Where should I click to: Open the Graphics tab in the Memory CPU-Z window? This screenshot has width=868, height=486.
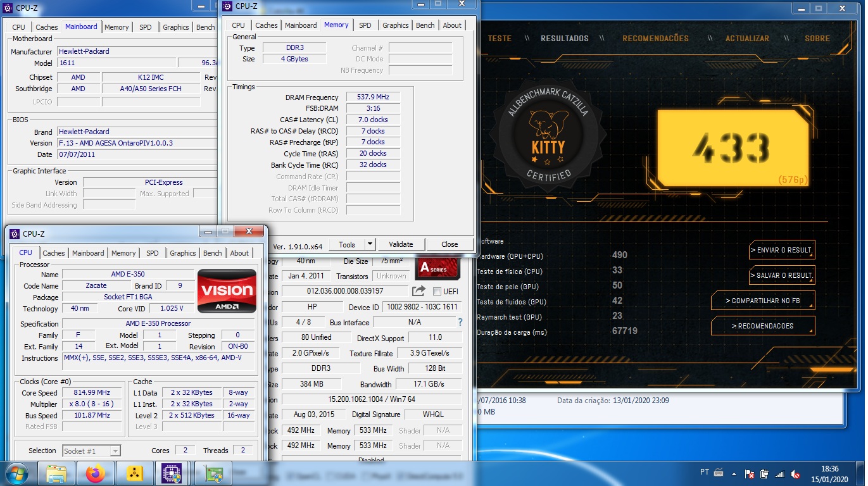[395, 25]
